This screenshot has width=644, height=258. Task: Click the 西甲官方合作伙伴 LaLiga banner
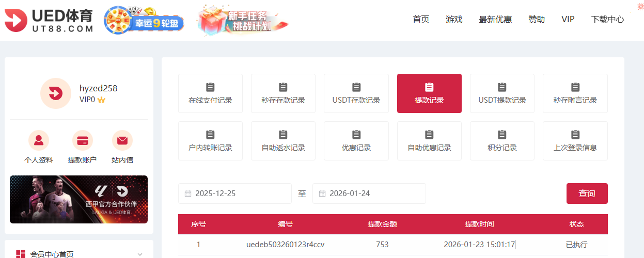click(x=78, y=199)
